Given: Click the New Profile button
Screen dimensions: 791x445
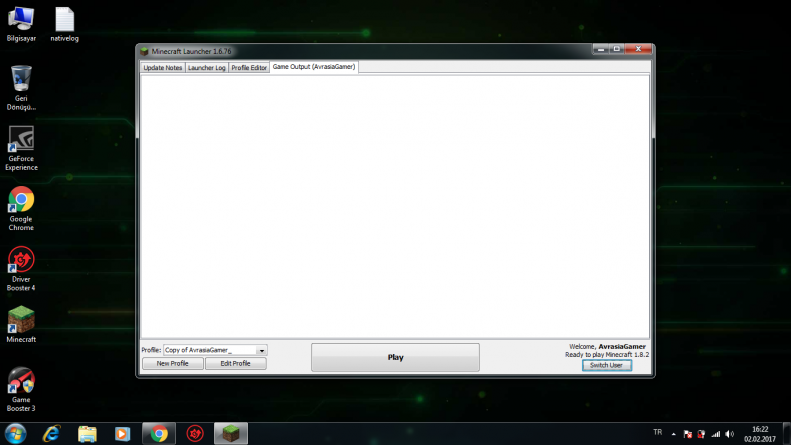Looking at the screenshot, I should tap(173, 363).
